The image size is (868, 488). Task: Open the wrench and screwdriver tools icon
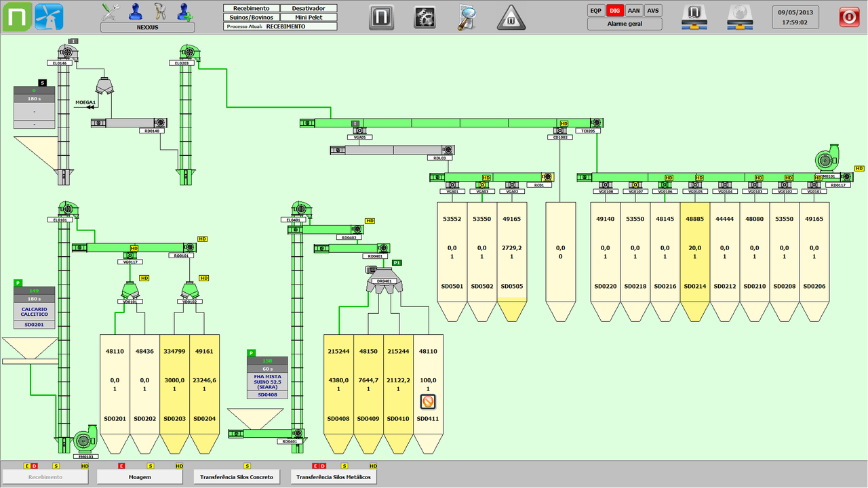(111, 12)
